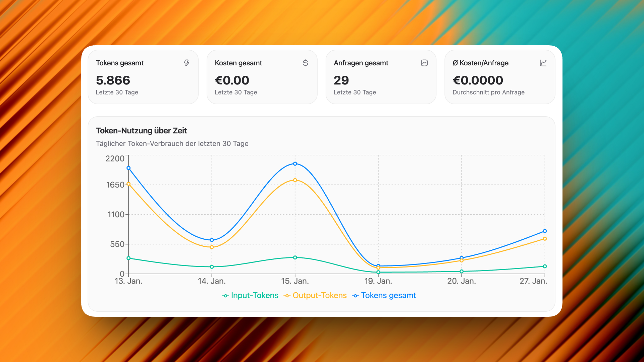Click the dollar sign icon in Kosten gesamt card
Image resolution: width=644 pixels, height=362 pixels.
pyautogui.click(x=305, y=63)
